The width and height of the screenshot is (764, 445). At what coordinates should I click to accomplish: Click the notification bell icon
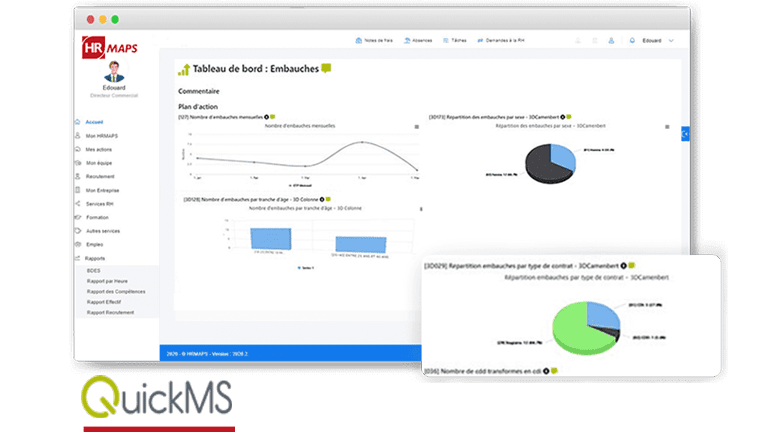pos(632,41)
